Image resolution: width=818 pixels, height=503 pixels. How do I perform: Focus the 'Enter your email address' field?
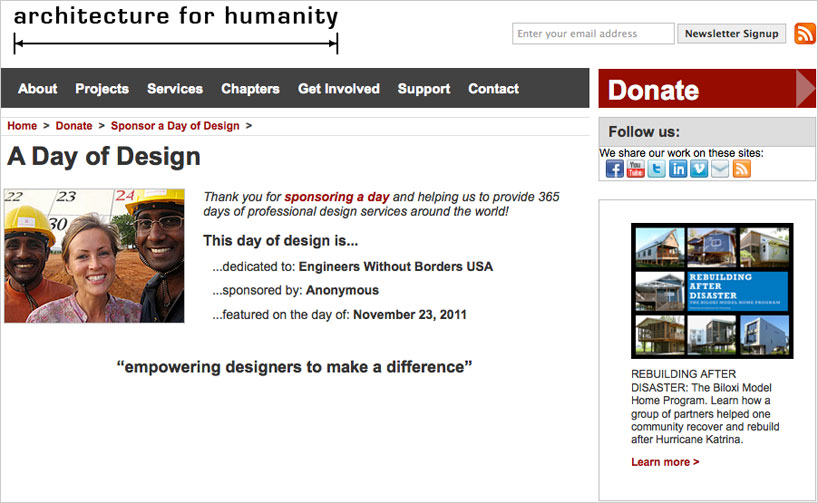tap(593, 33)
